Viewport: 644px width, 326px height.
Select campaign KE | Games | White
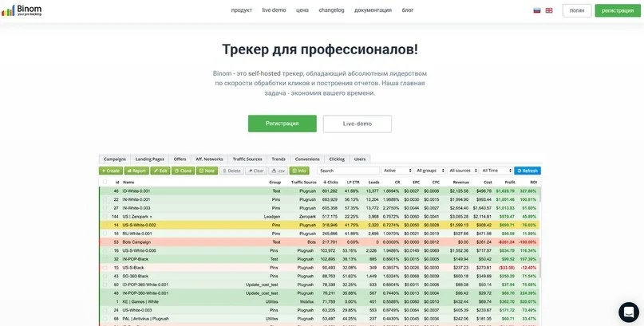click(319, 301)
